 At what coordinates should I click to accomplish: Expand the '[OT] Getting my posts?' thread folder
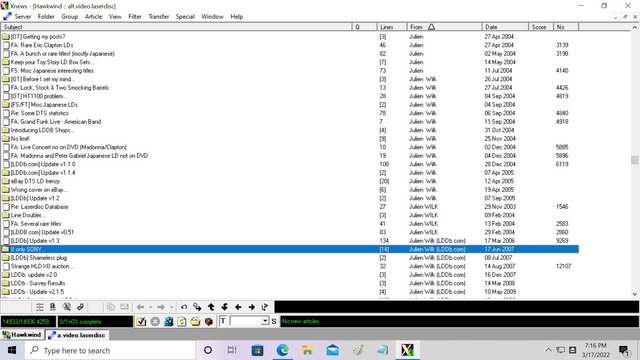(x=6, y=37)
